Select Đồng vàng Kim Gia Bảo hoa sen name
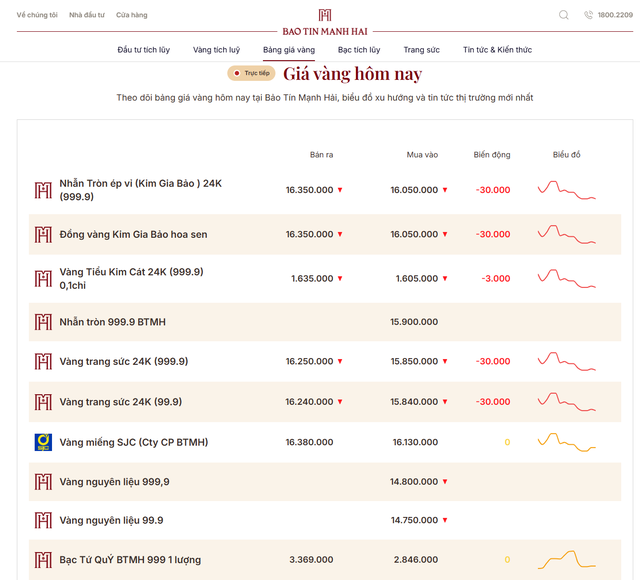Viewport: 640px width, 580px height. 133,234
